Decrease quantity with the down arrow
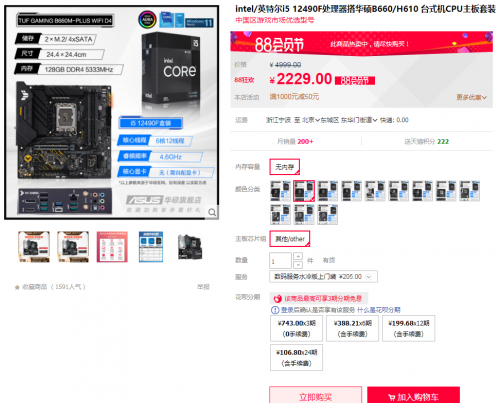This screenshot has width=500, height=403. pyautogui.click(x=298, y=265)
